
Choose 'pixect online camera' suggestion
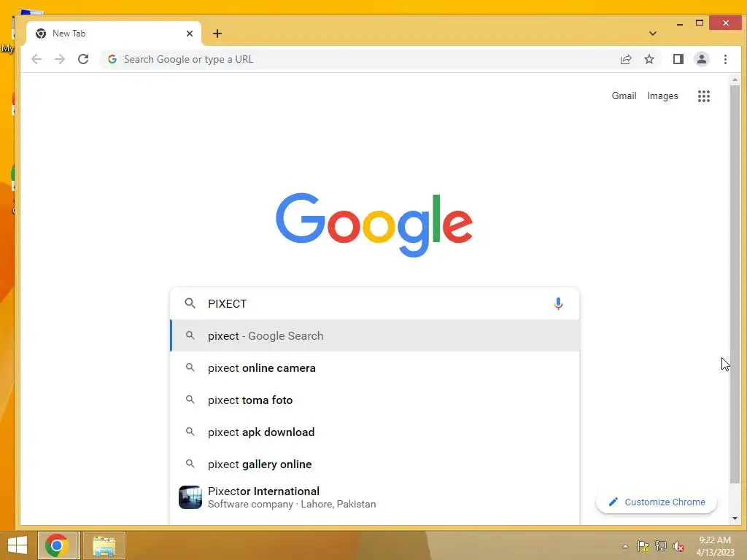click(x=375, y=368)
